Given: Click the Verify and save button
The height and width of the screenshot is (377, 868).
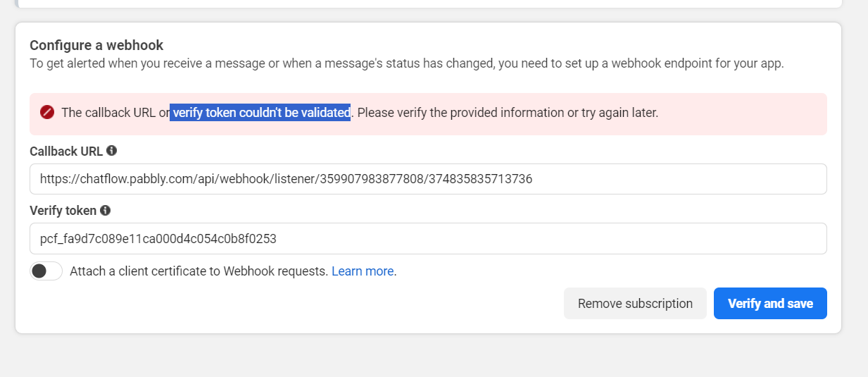Looking at the screenshot, I should [770, 304].
